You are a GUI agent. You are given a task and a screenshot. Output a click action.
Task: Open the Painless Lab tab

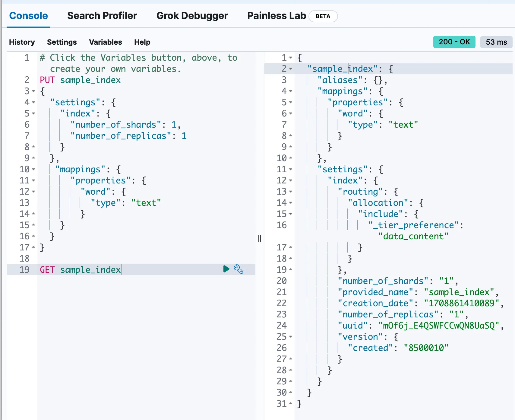point(276,16)
